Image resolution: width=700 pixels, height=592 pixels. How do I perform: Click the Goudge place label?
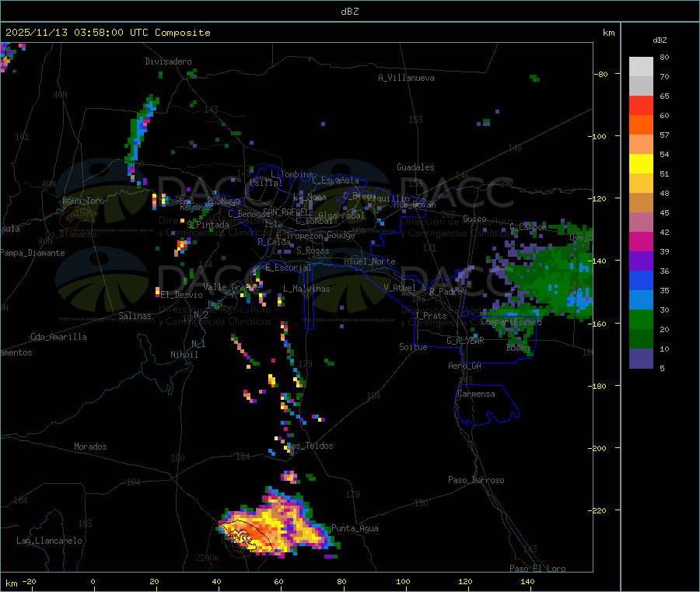[x=341, y=235]
